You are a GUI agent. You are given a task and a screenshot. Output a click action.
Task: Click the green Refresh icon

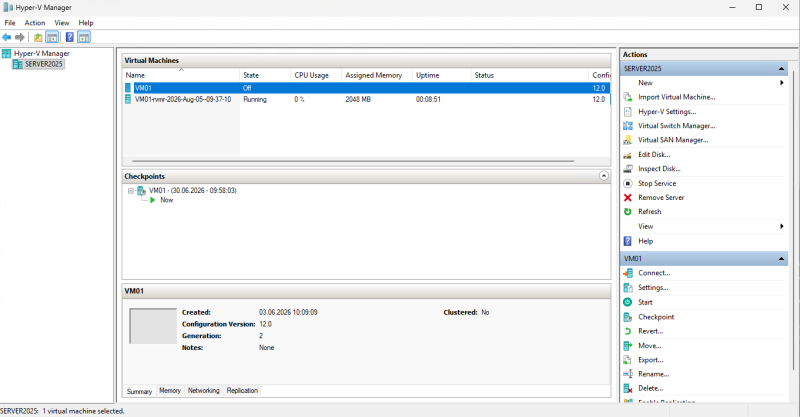628,212
